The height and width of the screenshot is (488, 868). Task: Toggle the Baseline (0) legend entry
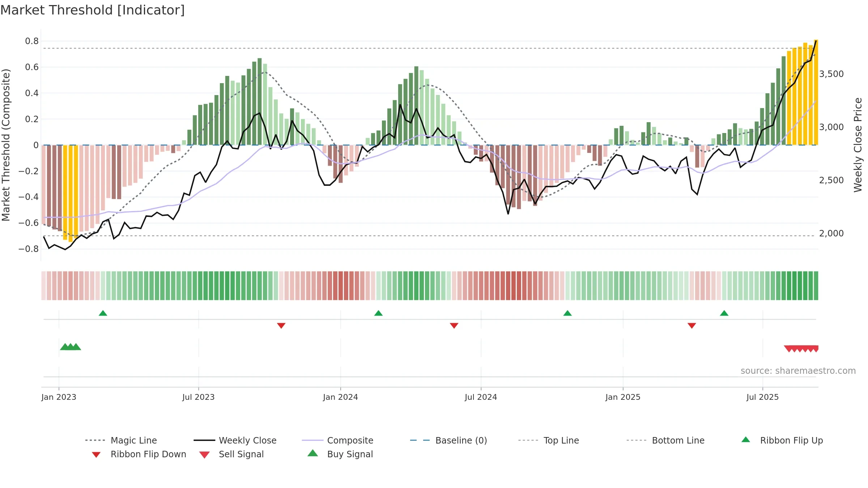[x=448, y=440]
